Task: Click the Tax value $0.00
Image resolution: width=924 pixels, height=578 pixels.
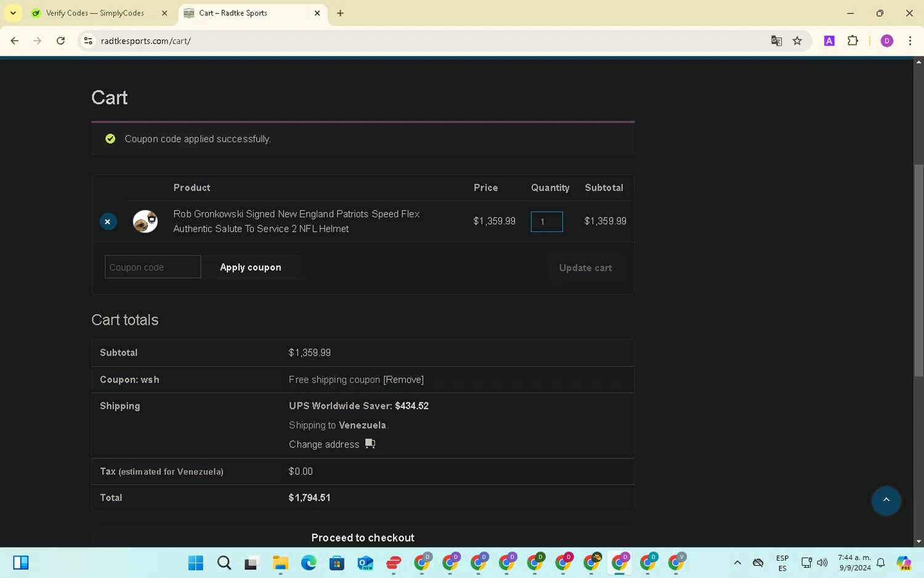Action: tap(301, 471)
